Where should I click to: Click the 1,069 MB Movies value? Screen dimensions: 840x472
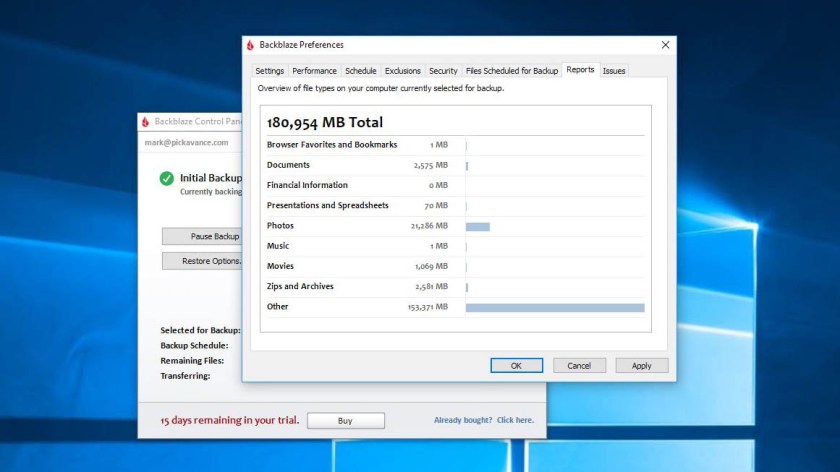click(x=431, y=266)
